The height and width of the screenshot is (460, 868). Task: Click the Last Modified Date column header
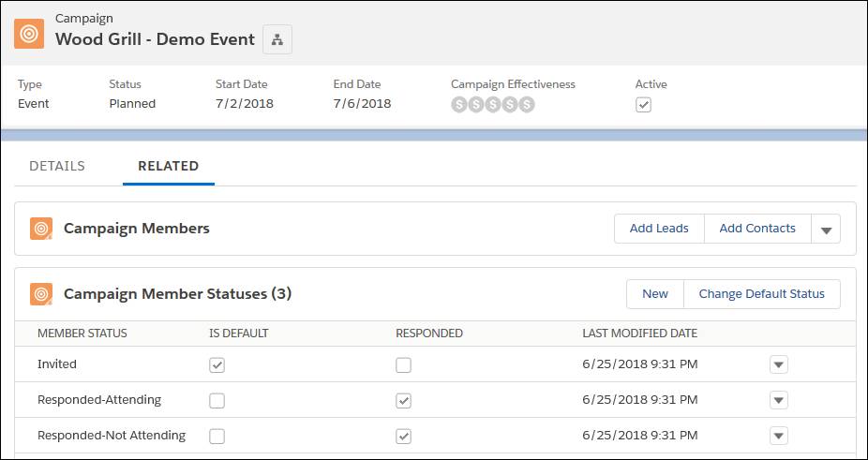(x=640, y=334)
